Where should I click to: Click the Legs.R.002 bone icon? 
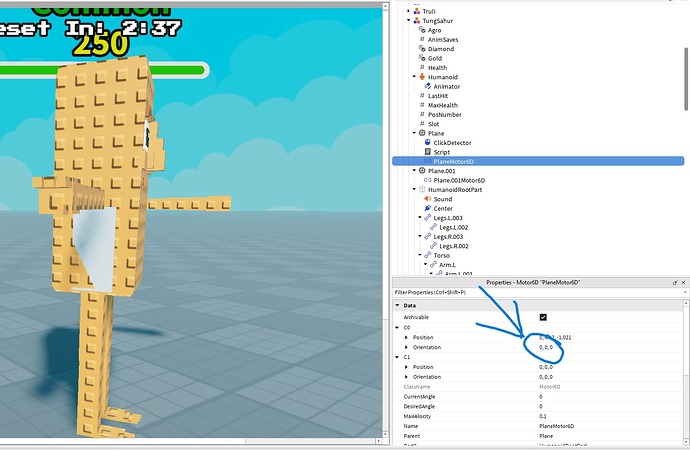click(x=433, y=246)
